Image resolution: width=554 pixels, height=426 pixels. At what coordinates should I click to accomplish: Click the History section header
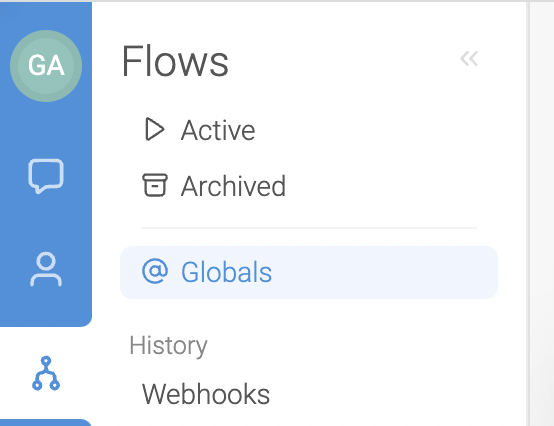[x=169, y=346]
